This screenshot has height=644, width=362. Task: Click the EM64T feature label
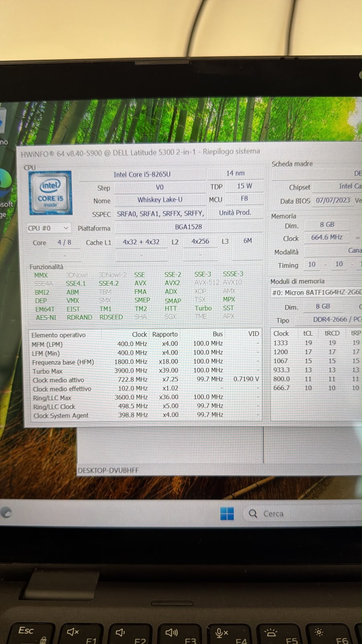tap(45, 309)
